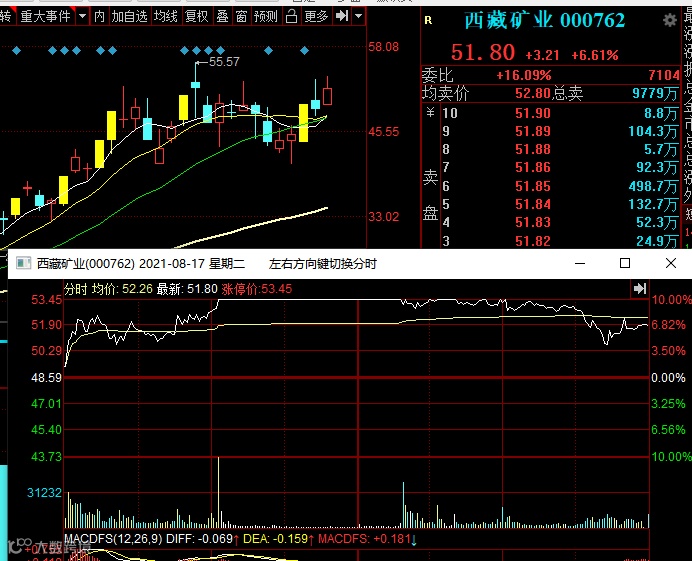Expand the last dropdown arrow in K-line toolbar
The height and width of the screenshot is (561, 692).
(359, 17)
